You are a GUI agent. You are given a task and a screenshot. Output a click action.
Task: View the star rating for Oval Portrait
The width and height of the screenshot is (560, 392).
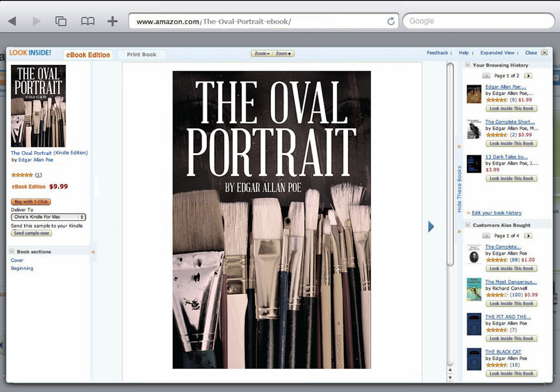click(x=22, y=175)
